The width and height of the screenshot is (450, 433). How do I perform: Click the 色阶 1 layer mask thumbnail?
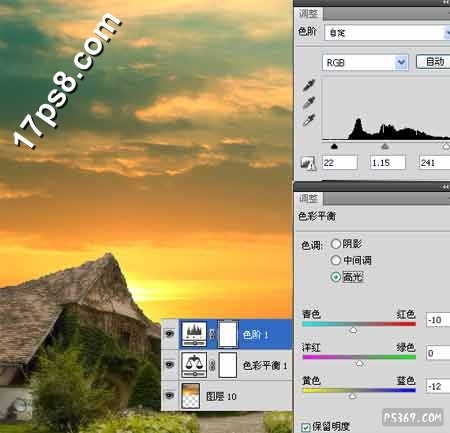(x=228, y=334)
